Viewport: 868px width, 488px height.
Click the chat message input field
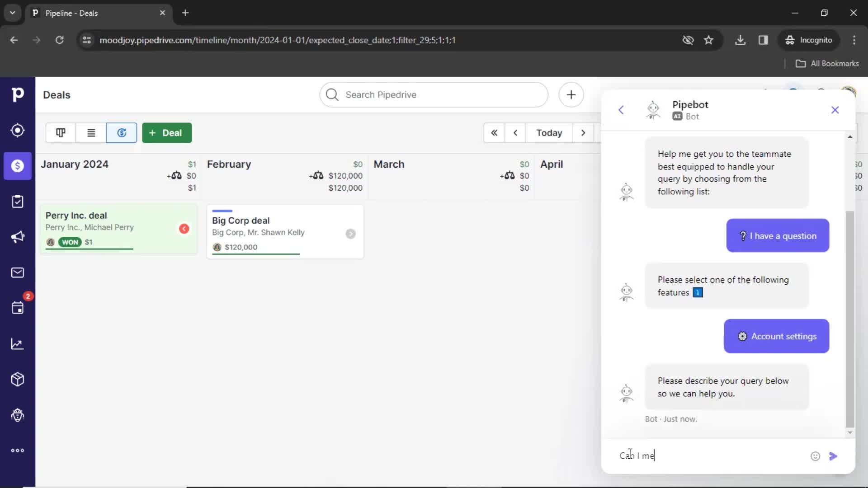pos(710,455)
